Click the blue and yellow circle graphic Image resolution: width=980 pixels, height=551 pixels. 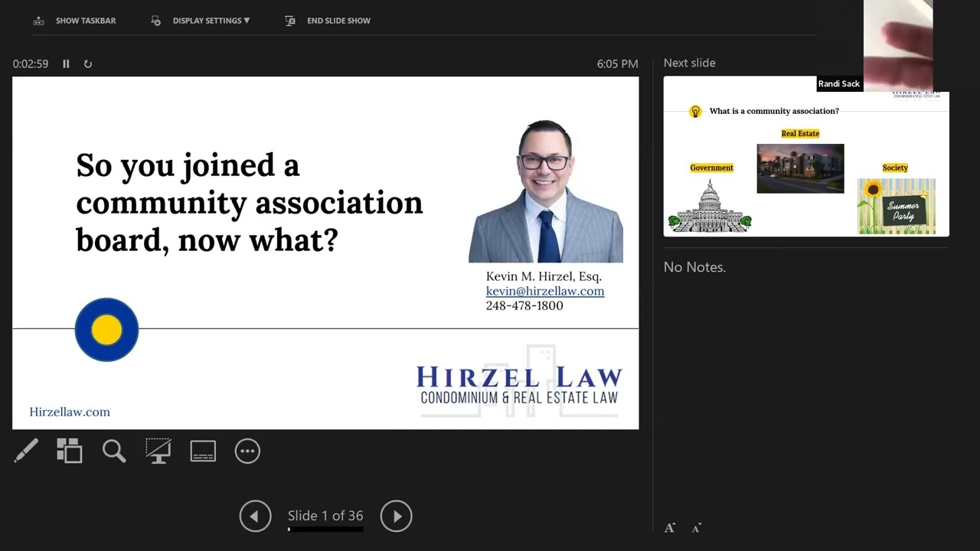(x=106, y=330)
